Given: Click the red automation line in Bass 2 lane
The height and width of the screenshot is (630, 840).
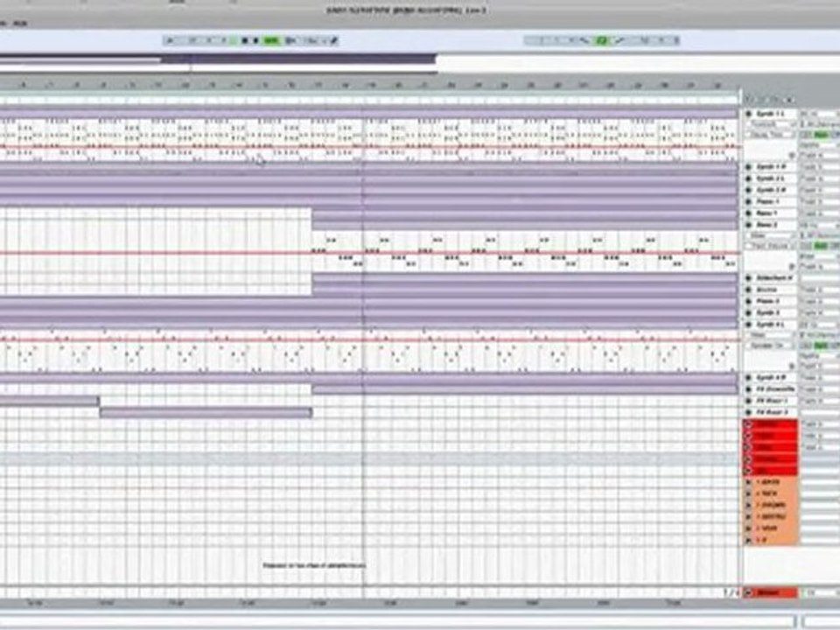Looking at the screenshot, I should [x=369, y=253].
